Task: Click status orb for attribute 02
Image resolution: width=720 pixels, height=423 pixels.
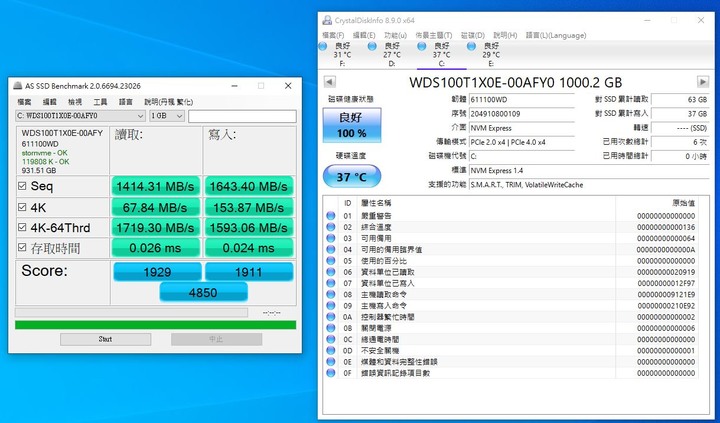Action: pyautogui.click(x=331, y=227)
